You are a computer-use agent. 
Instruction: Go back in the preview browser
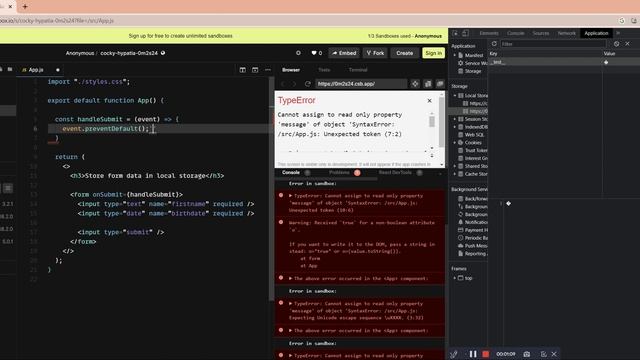pyautogui.click(x=283, y=84)
